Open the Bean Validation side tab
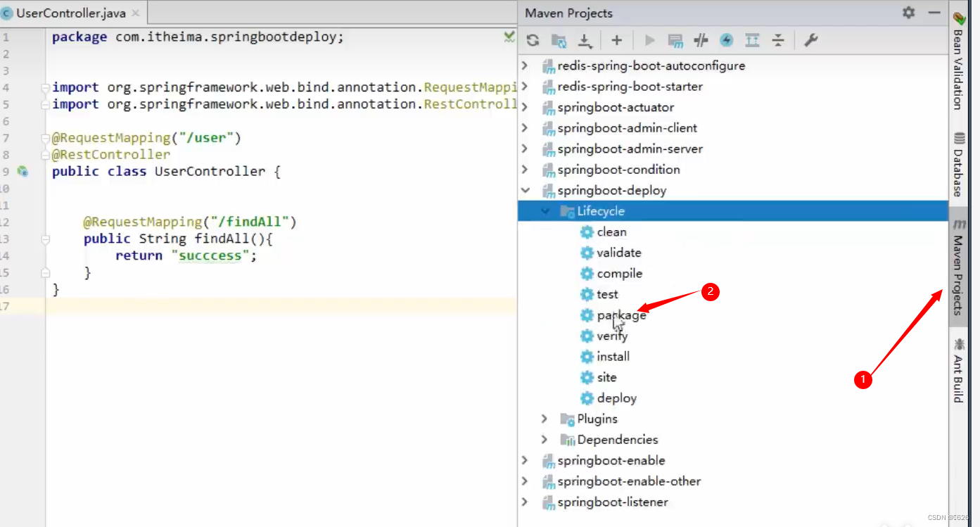Viewport: 980px width, 527px height. (x=958, y=61)
